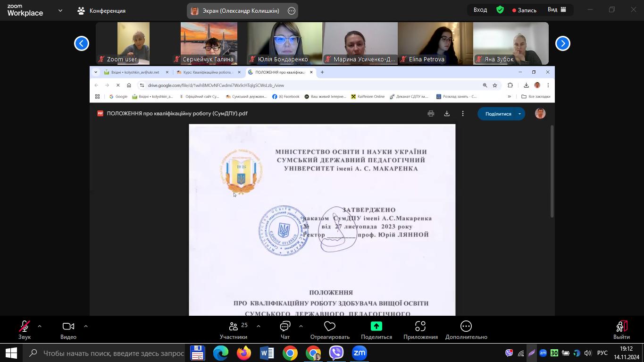Screen dimensions: 644x362
Task: Open the Zoom Workplace dropdown chevron
Action: click(60, 10)
